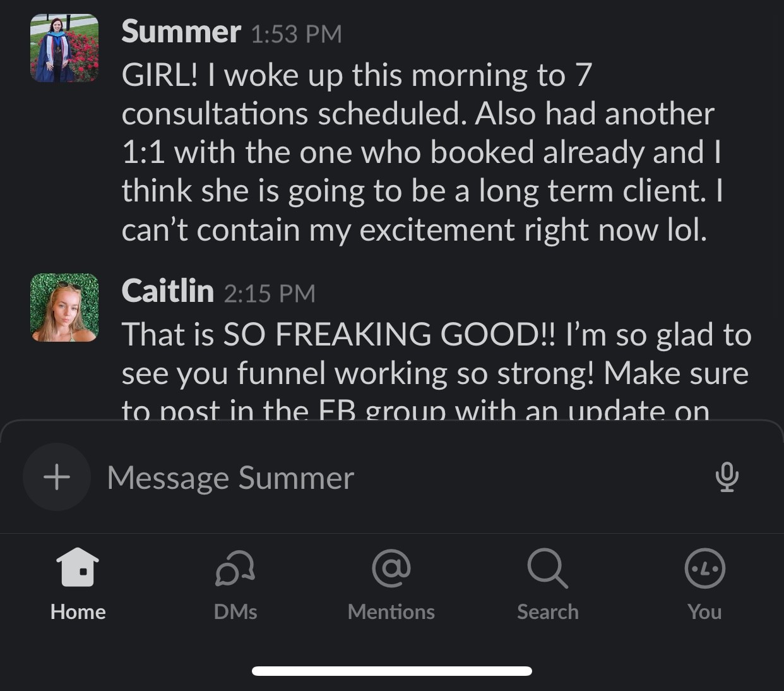Tap the Search magnifying glass icon
The height and width of the screenshot is (691, 784).
point(547,568)
